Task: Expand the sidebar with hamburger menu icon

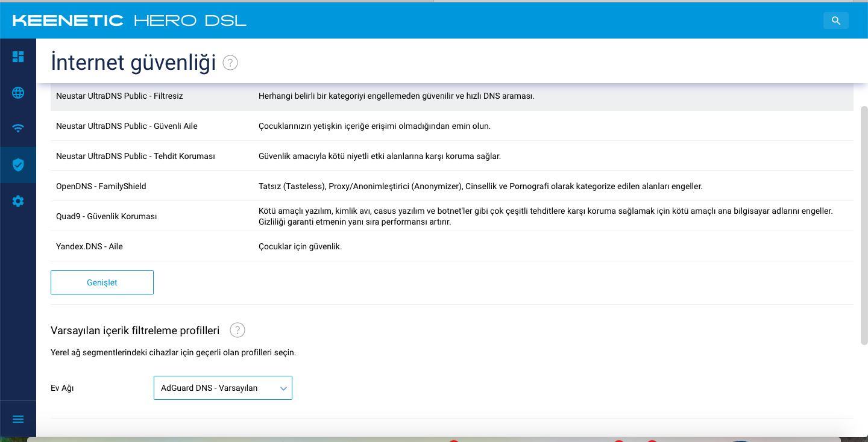Action: pos(18,419)
